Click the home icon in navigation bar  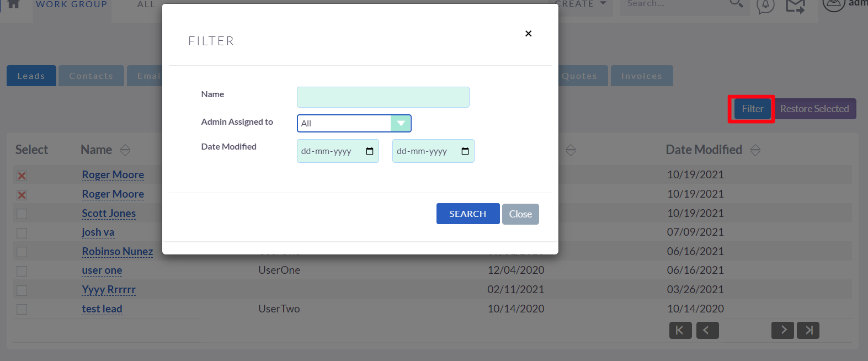(13, 4)
